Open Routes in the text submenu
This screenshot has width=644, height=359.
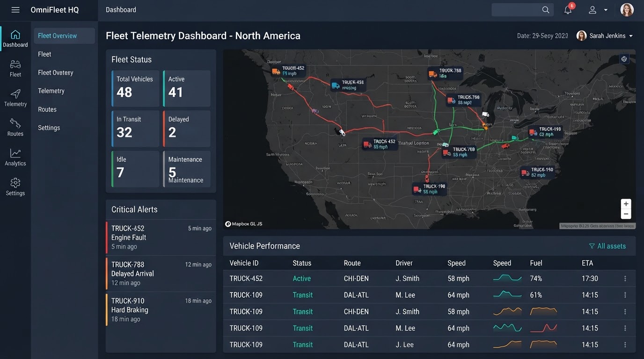click(x=47, y=109)
